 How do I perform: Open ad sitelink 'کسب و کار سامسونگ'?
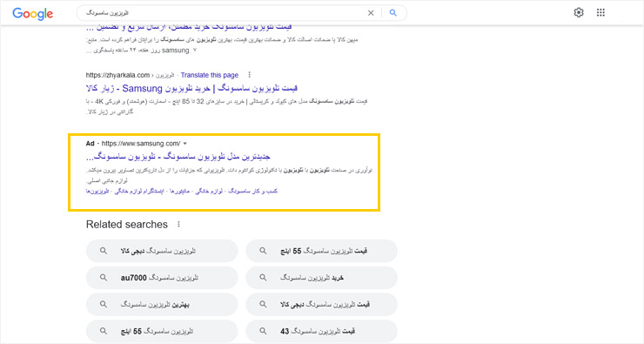click(253, 191)
